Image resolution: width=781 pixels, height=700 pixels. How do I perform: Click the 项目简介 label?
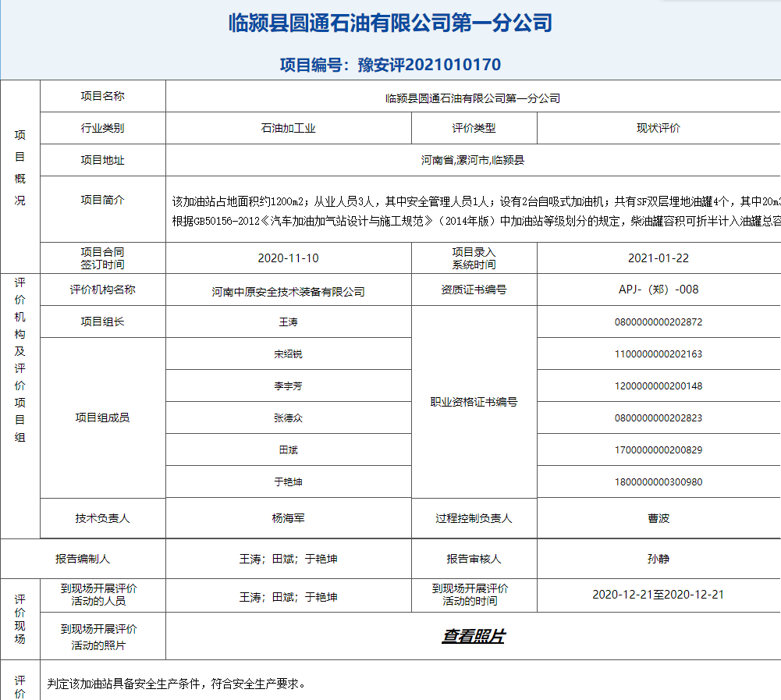(103, 200)
